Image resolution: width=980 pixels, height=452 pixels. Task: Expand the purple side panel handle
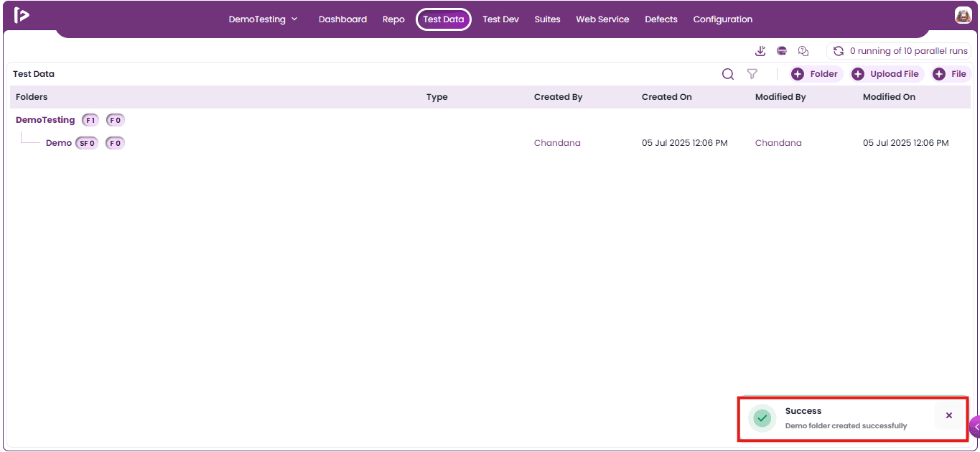click(975, 427)
